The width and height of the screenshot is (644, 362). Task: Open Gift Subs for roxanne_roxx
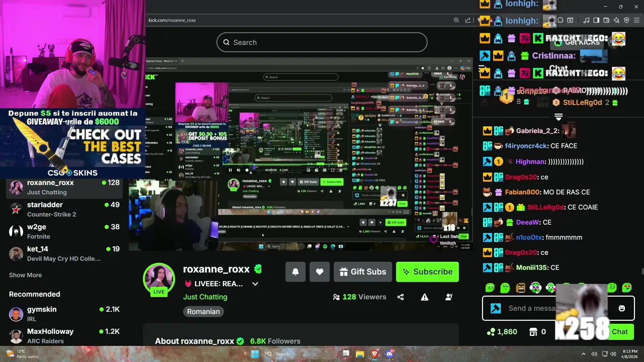point(363,271)
